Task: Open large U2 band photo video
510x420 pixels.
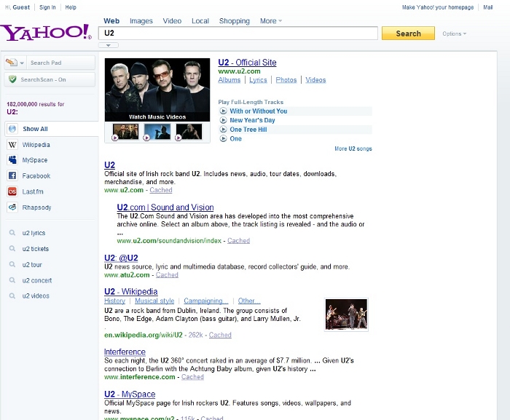Action: pos(157,90)
